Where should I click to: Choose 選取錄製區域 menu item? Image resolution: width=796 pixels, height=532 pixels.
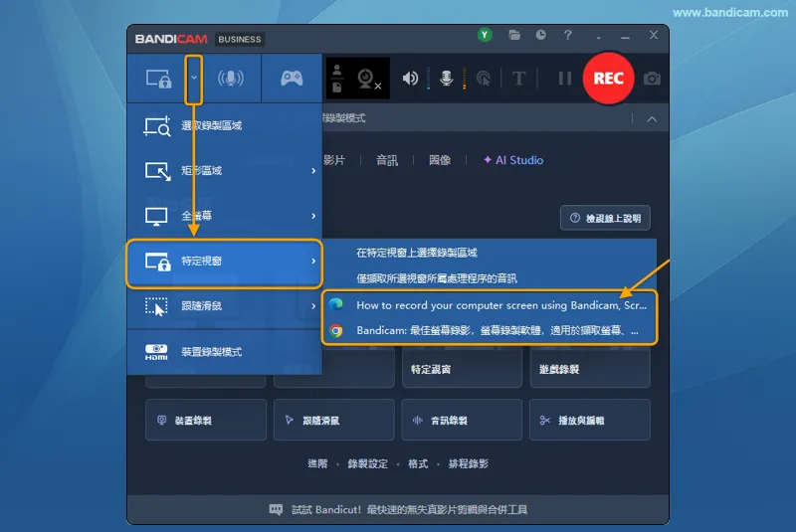pos(224,125)
